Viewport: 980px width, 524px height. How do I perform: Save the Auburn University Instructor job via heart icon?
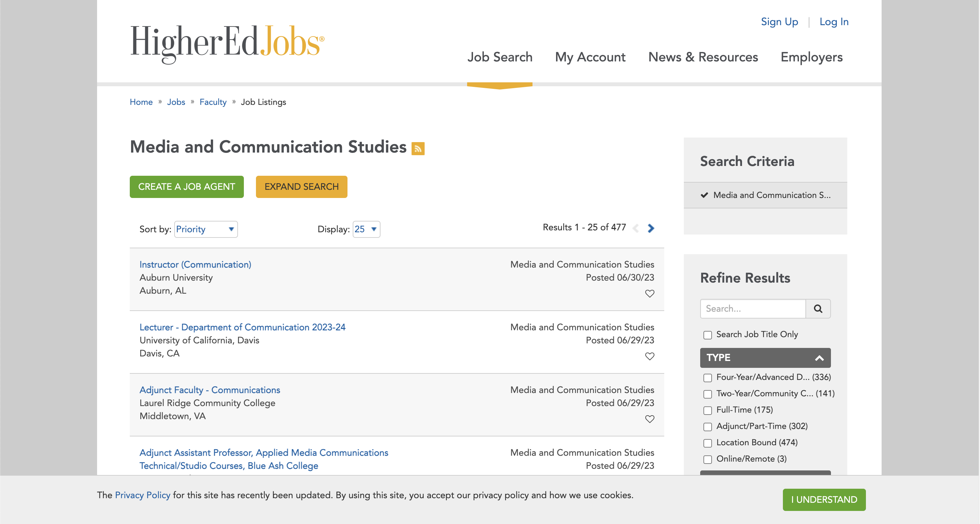pyautogui.click(x=650, y=294)
